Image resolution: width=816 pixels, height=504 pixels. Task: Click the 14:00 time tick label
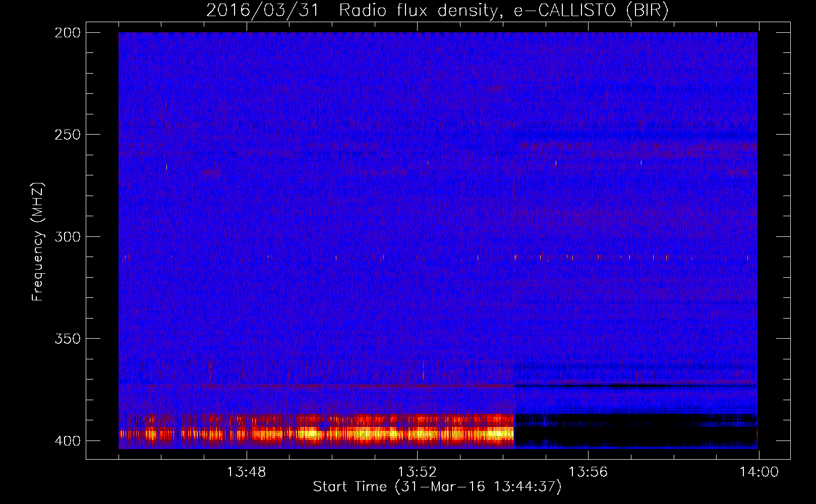tap(759, 472)
